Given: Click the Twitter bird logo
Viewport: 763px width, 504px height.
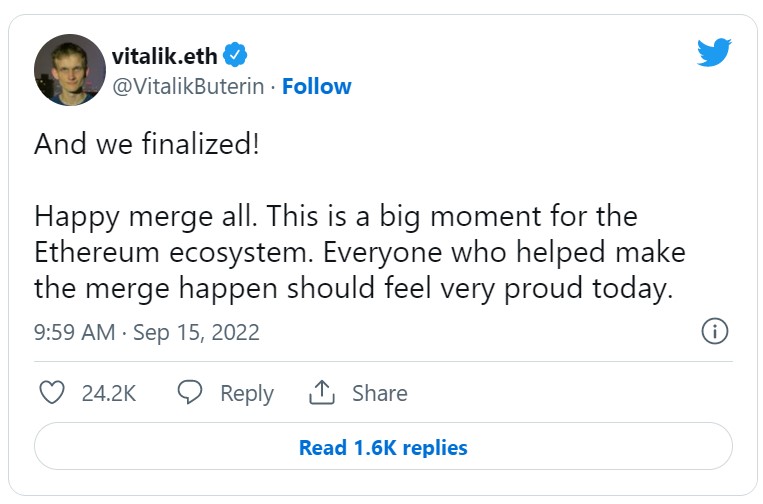Looking at the screenshot, I should click(714, 51).
